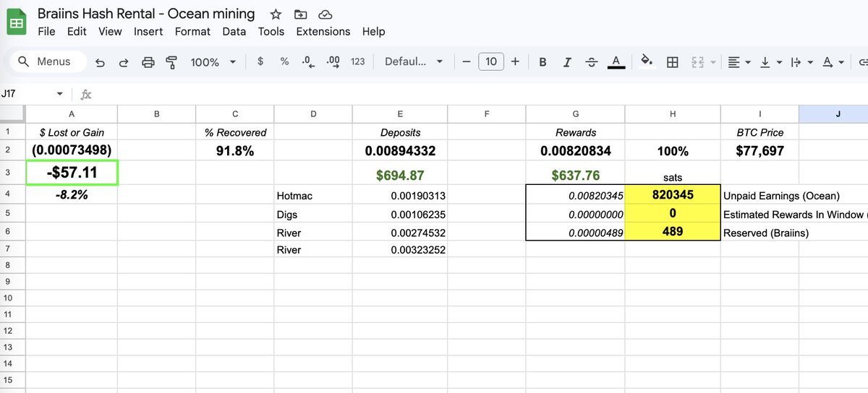Select the Hotmac deposit label
The height and width of the screenshot is (393, 868).
click(313, 195)
